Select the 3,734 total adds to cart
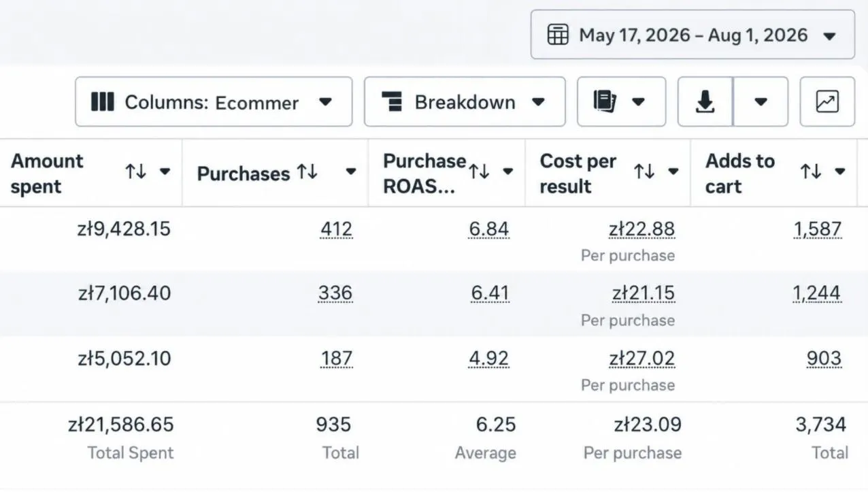Screen dimensions: 868x494 point(821,425)
